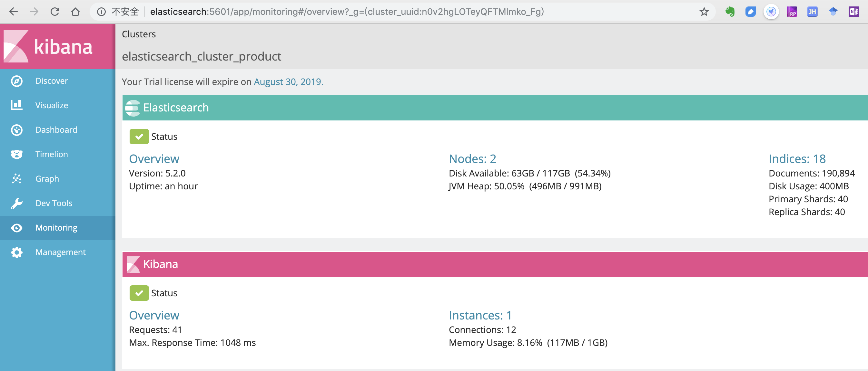The height and width of the screenshot is (371, 868).
Task: Click the August 30, 2019 license link
Action: tap(288, 82)
